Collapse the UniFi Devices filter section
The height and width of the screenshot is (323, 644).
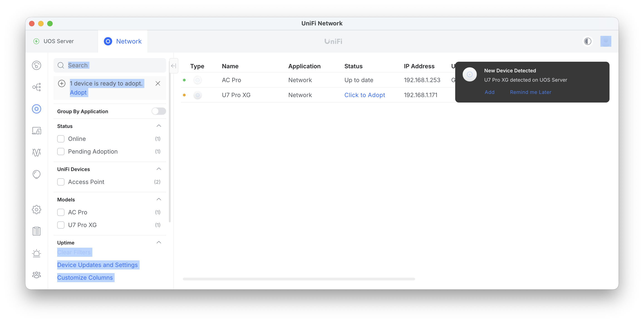pos(159,169)
